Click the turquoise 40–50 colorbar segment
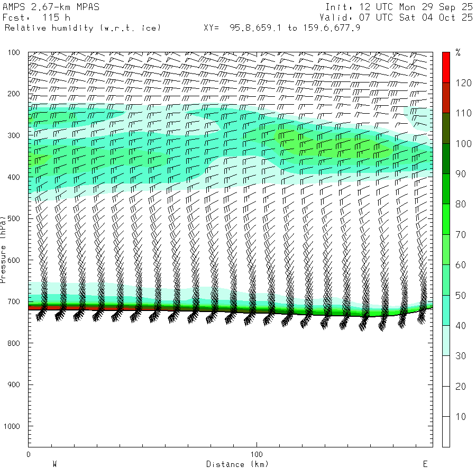476x476 pixels. [446, 310]
